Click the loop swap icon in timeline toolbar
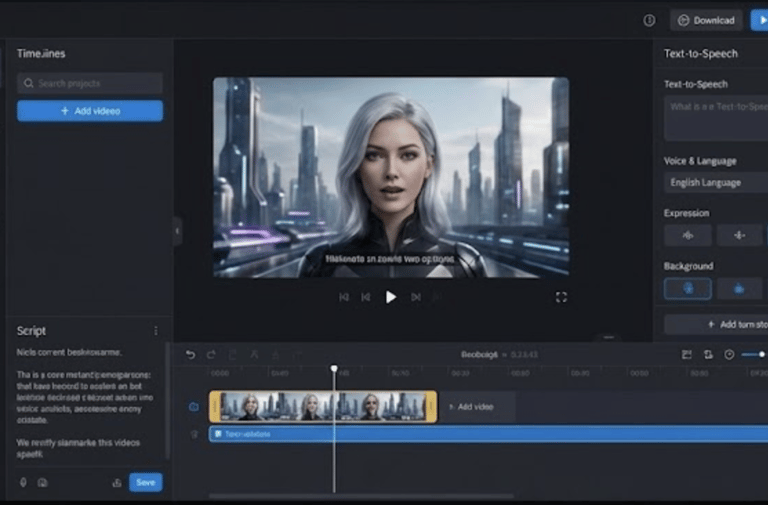Screen dimensions: 768x505 coord(708,355)
